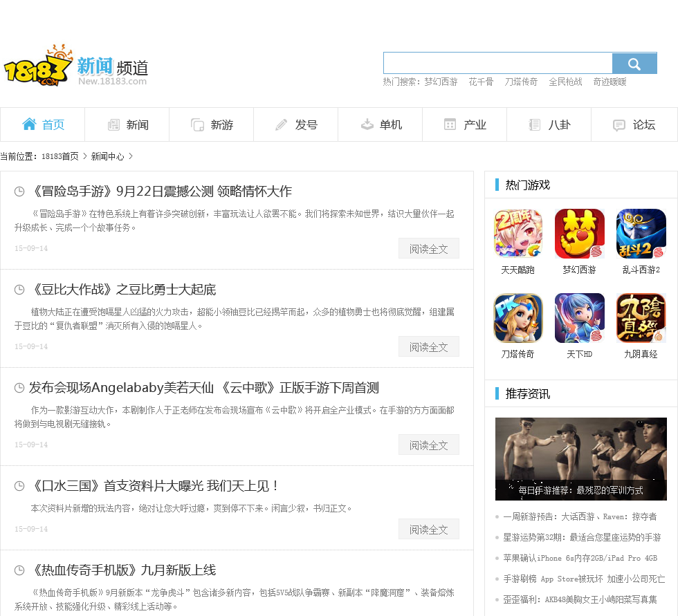678x616 pixels.
Task: Open headline 《口水三国》首支资料片大曝光
Action: point(154,486)
